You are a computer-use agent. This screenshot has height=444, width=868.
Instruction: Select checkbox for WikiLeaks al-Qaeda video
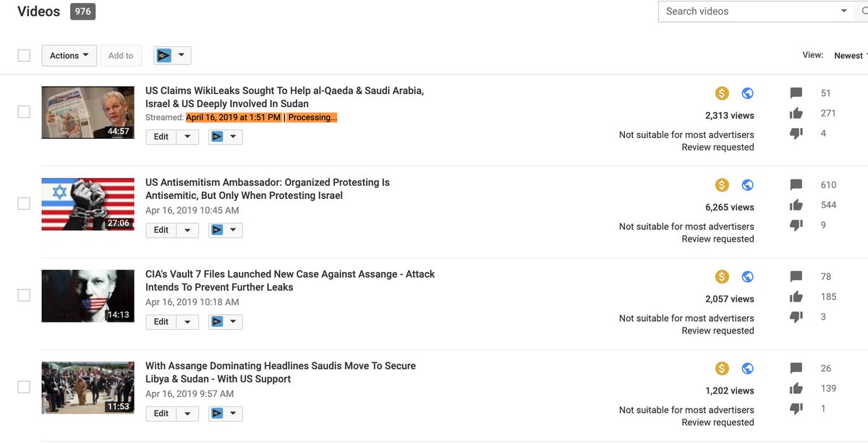coord(24,112)
